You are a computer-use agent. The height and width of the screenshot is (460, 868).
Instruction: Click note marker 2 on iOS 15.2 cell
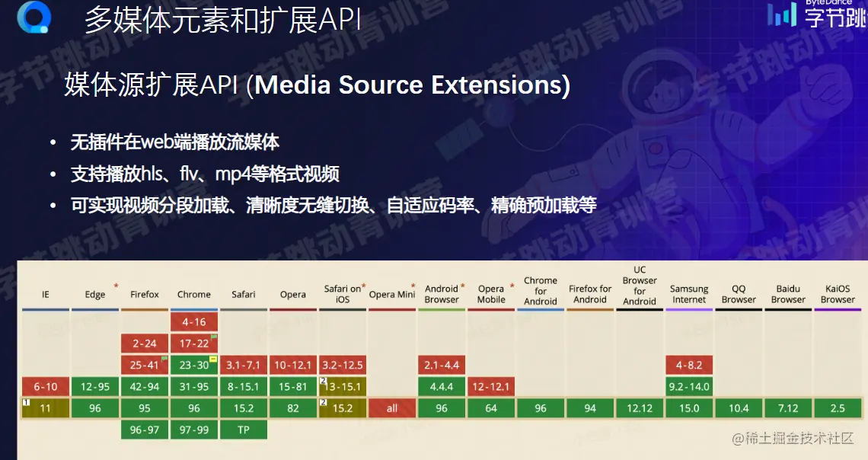point(323,402)
